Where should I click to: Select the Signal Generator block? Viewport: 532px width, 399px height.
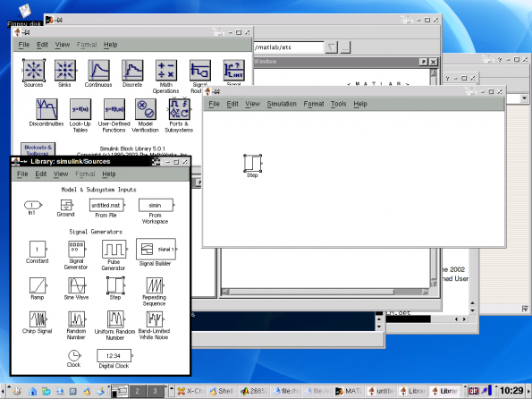click(x=76, y=250)
